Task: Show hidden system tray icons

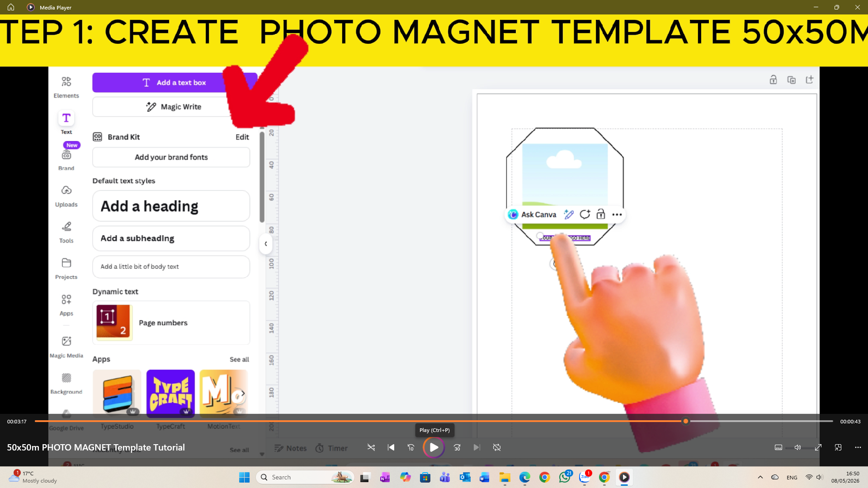Action: pyautogui.click(x=760, y=477)
